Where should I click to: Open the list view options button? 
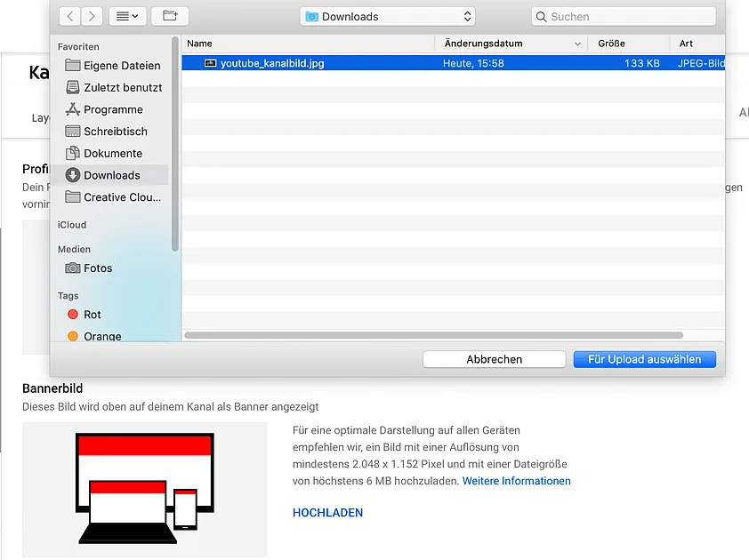127,17
